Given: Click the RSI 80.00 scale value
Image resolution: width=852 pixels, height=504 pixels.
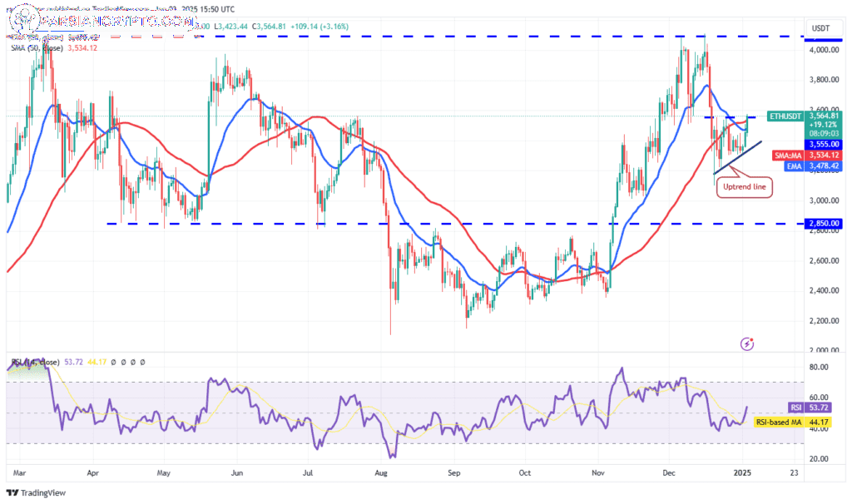Looking at the screenshot, I should tap(819, 367).
